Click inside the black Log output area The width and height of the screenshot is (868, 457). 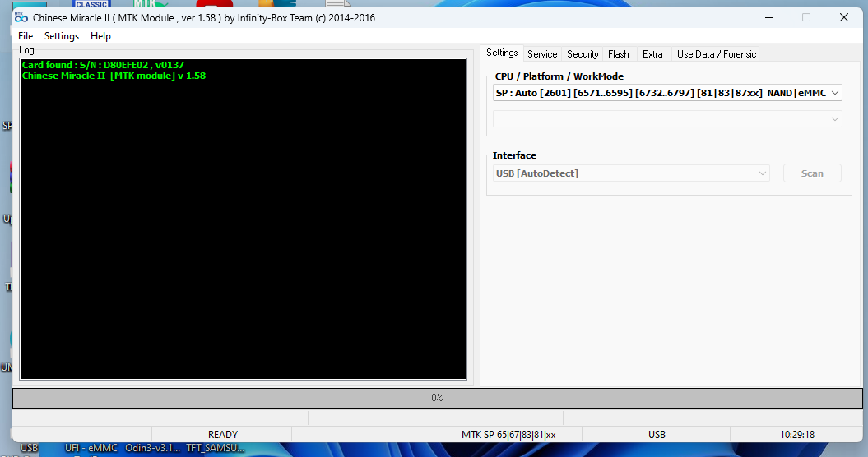(243, 230)
